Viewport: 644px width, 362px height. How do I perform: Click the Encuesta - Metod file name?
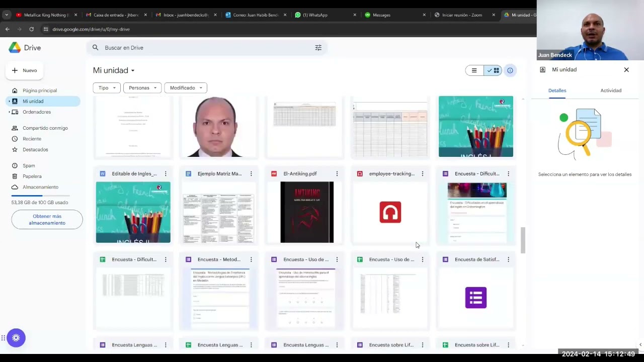(x=219, y=259)
